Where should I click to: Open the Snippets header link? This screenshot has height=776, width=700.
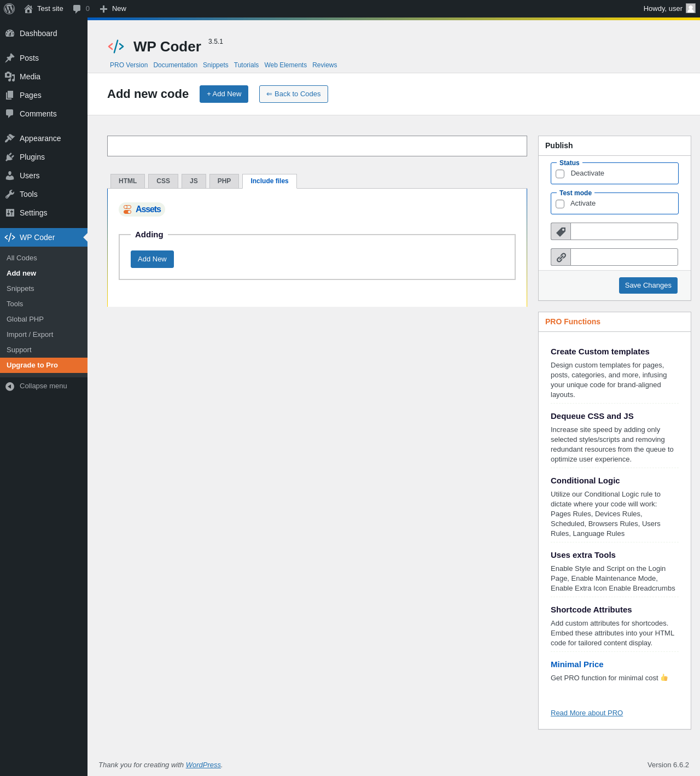pyautogui.click(x=215, y=65)
